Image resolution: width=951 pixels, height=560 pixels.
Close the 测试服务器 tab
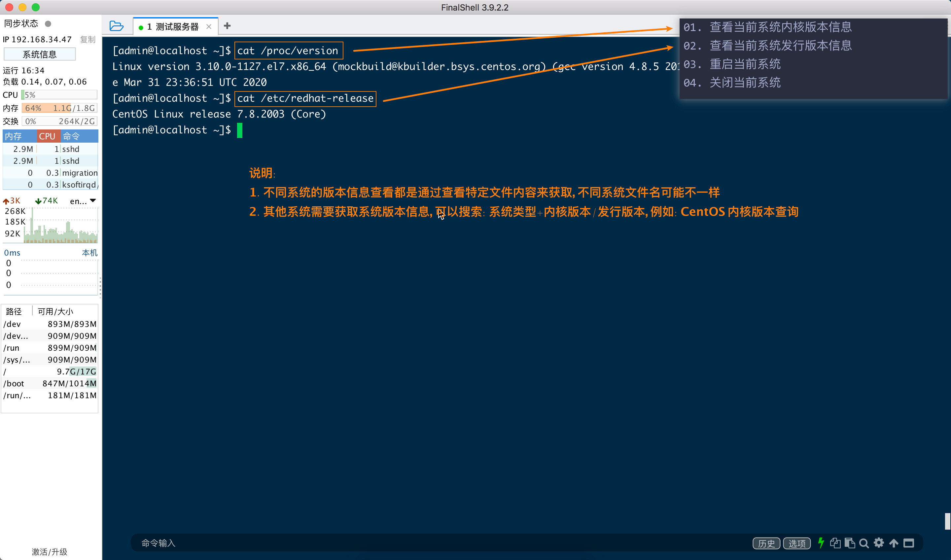pos(209,27)
